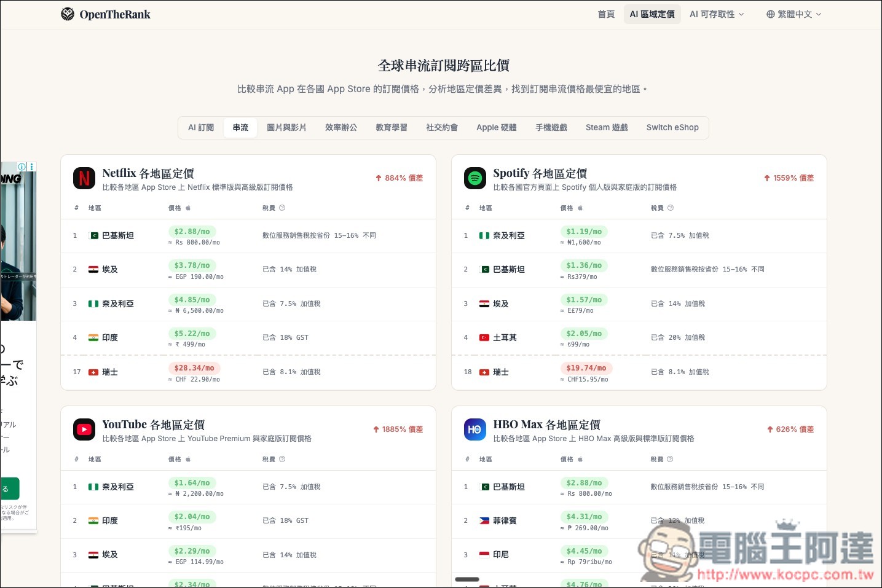The width and height of the screenshot is (882, 588).
Task: Click the OpenTheRank logo icon
Action: [68, 14]
